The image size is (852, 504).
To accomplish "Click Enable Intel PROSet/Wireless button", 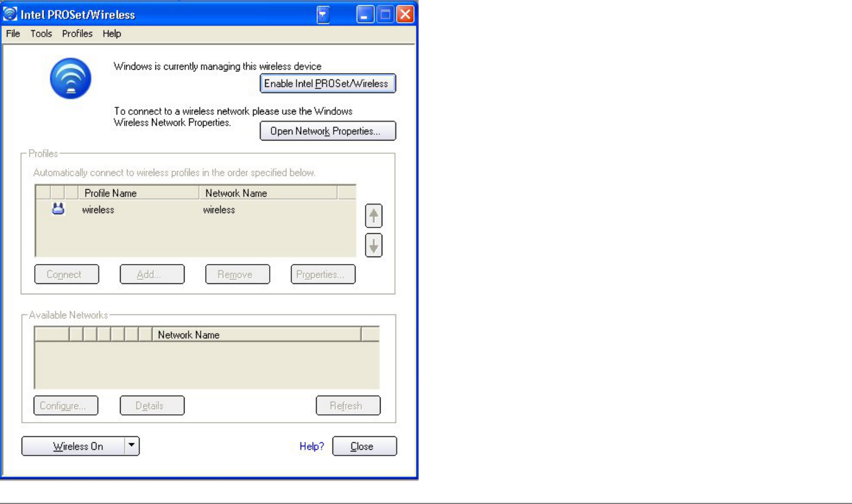I will coord(327,83).
